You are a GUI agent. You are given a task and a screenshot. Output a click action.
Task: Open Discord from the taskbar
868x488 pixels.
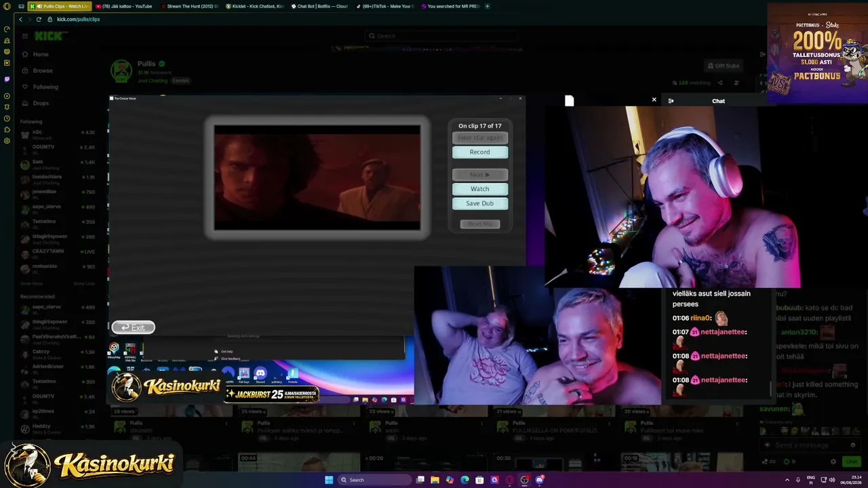(539, 480)
